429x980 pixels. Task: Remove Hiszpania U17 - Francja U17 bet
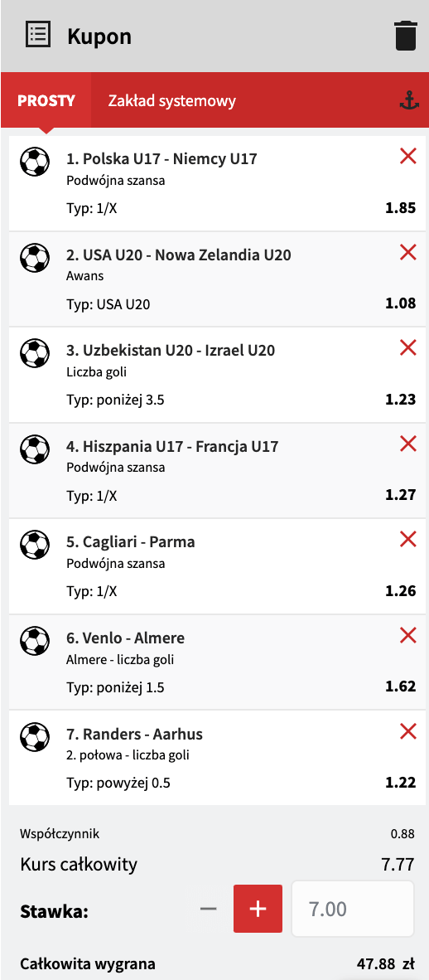pos(407,444)
